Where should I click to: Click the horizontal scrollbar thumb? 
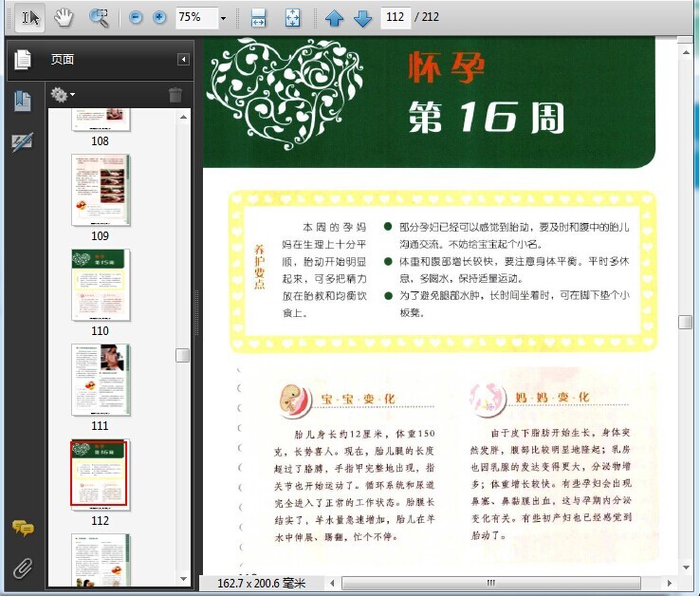(491, 583)
